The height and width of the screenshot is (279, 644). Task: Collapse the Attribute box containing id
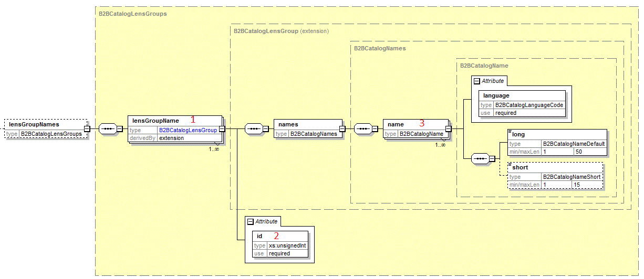coord(250,221)
